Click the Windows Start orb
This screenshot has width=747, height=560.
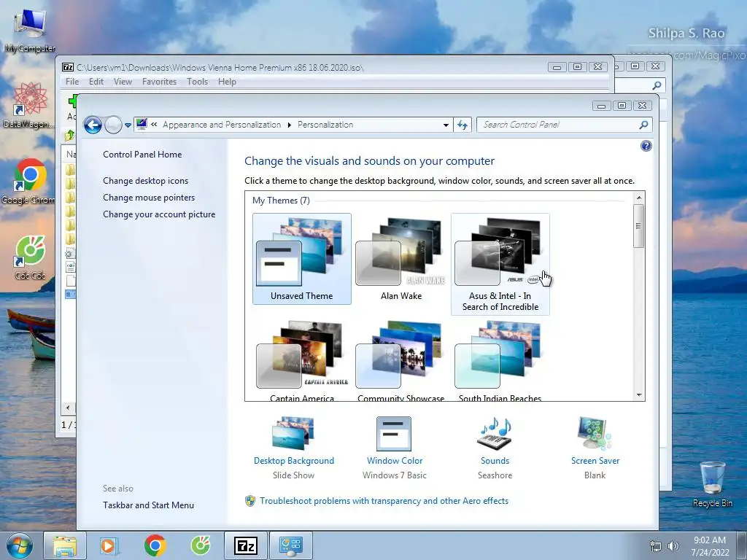tap(20, 545)
